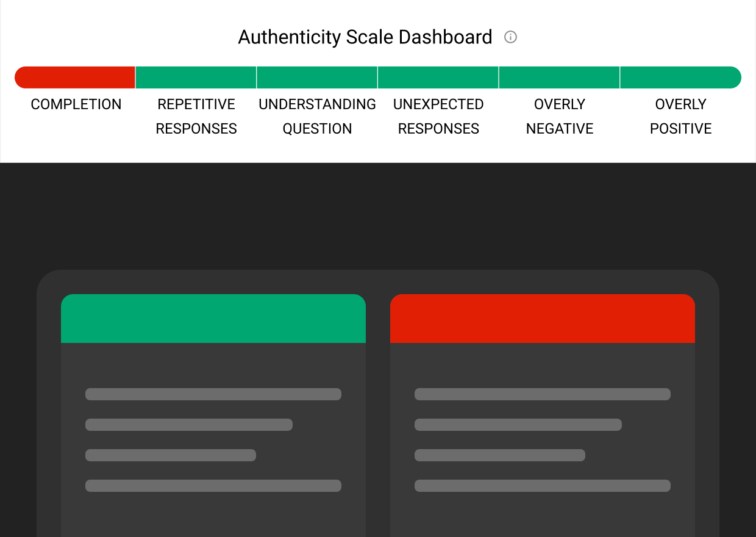Click the info icon beside the dashboard title
This screenshot has width=756, height=537.
(x=510, y=37)
